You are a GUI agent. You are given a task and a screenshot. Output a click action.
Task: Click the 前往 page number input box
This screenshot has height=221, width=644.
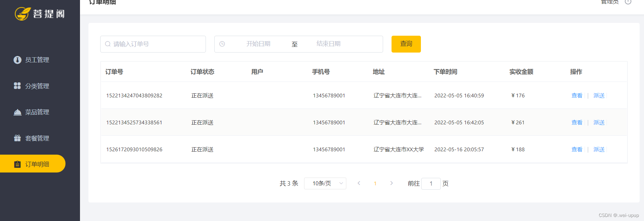431,184
